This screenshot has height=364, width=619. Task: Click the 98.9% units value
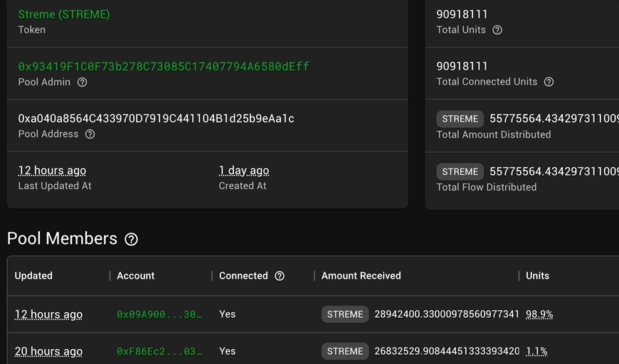point(539,314)
